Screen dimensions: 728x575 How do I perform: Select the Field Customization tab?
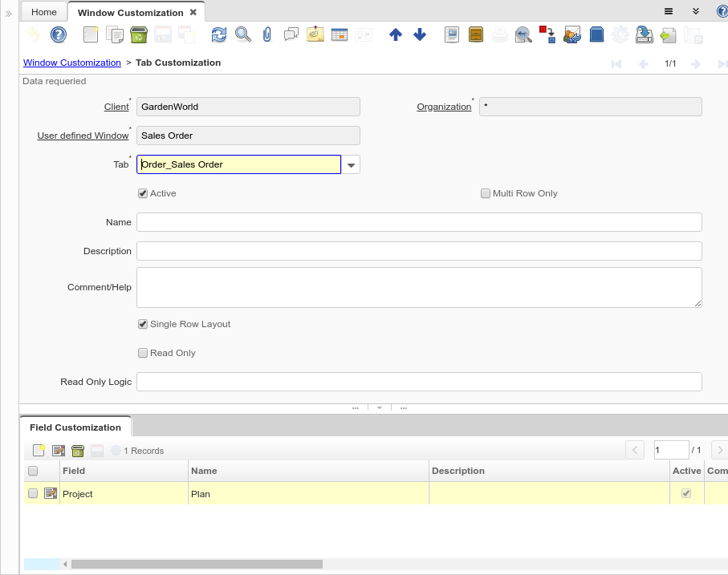coord(75,427)
